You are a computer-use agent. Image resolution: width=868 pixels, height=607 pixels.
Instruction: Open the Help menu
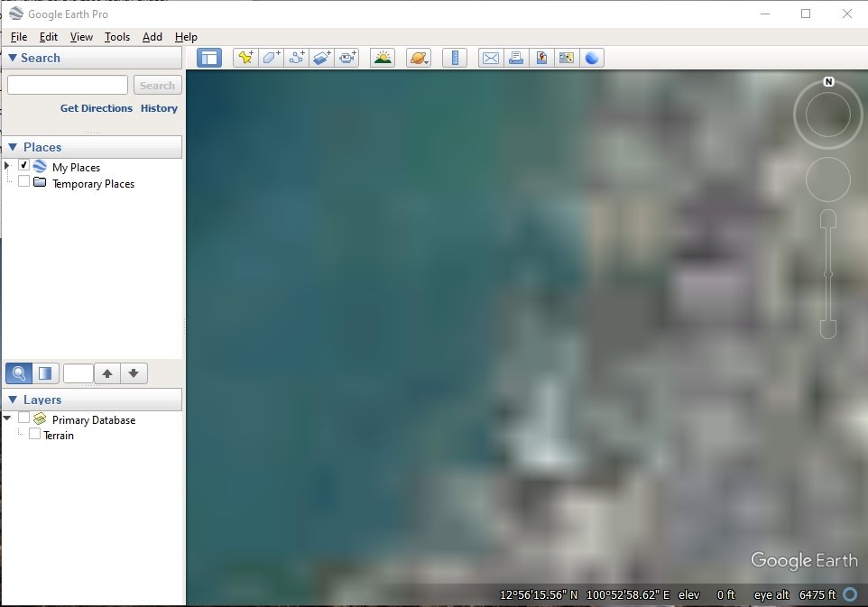click(x=186, y=37)
